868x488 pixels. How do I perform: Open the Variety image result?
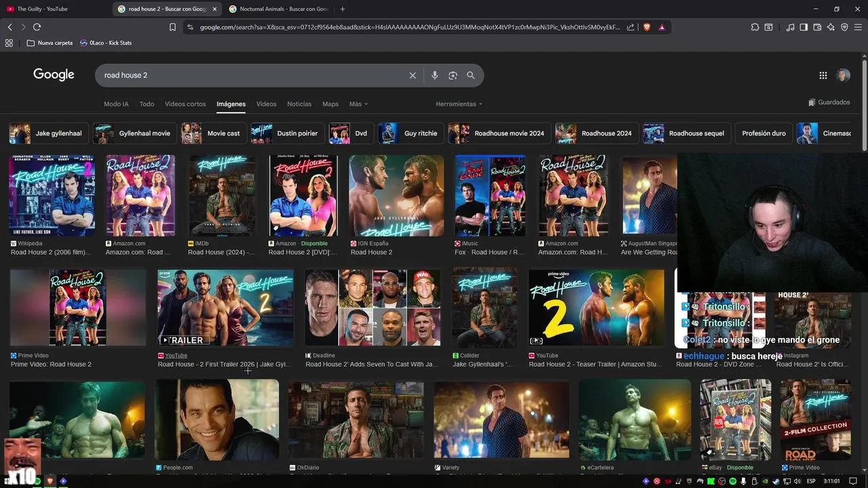click(502, 420)
